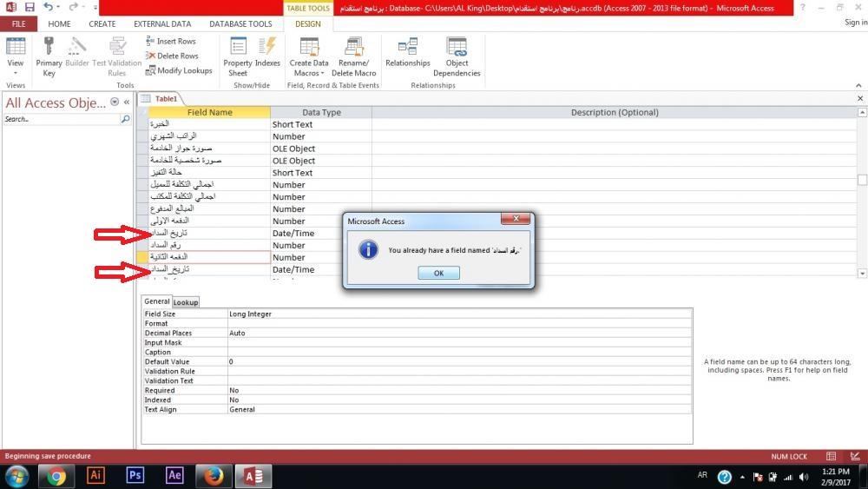This screenshot has width=868, height=489.
Task: Switch to the HOME tab
Action: point(59,23)
